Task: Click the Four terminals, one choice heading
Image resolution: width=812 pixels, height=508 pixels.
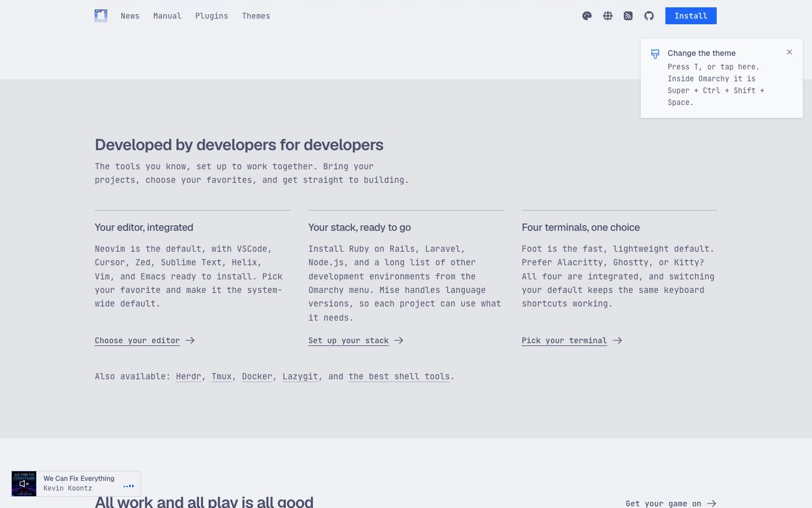Action: point(581,227)
